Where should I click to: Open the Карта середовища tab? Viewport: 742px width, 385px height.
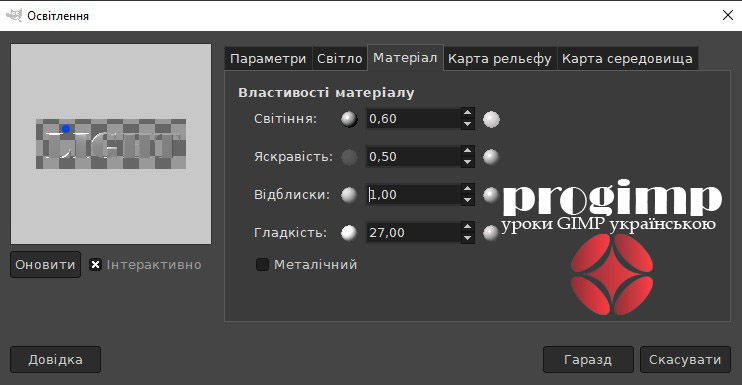tap(627, 59)
